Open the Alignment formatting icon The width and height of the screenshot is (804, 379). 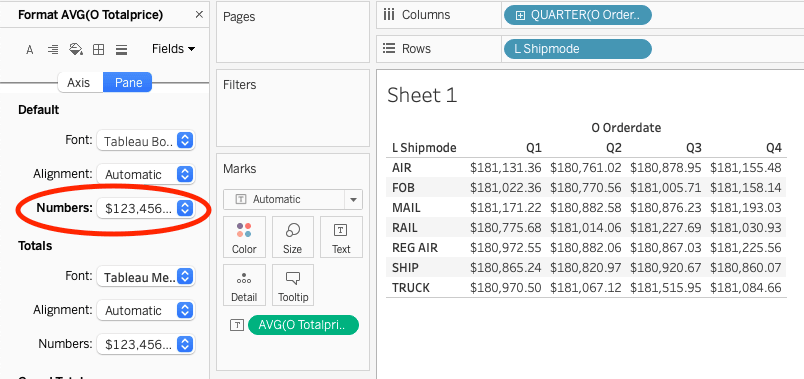pos(52,50)
